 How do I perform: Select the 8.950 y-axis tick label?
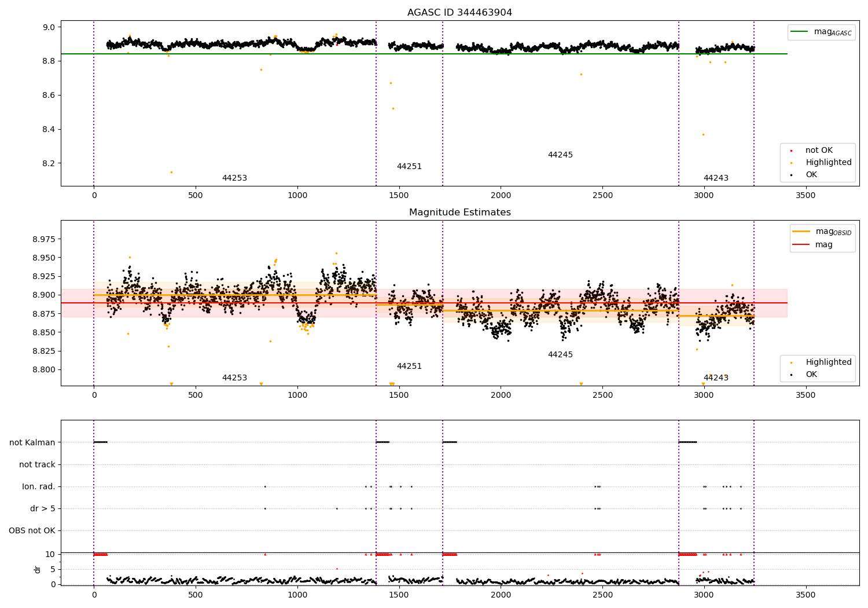pos(43,258)
